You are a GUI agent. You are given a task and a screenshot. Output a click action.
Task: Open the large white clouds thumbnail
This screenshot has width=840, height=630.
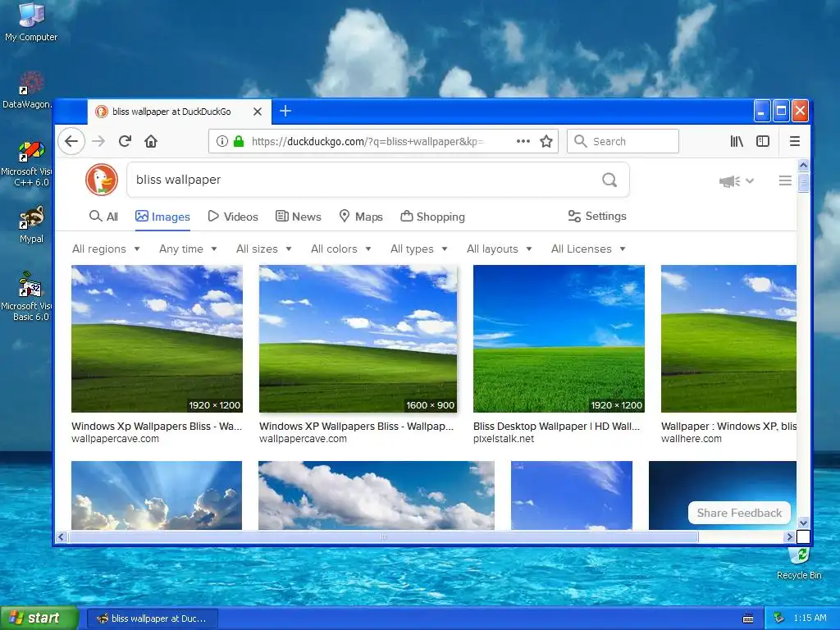click(x=376, y=495)
